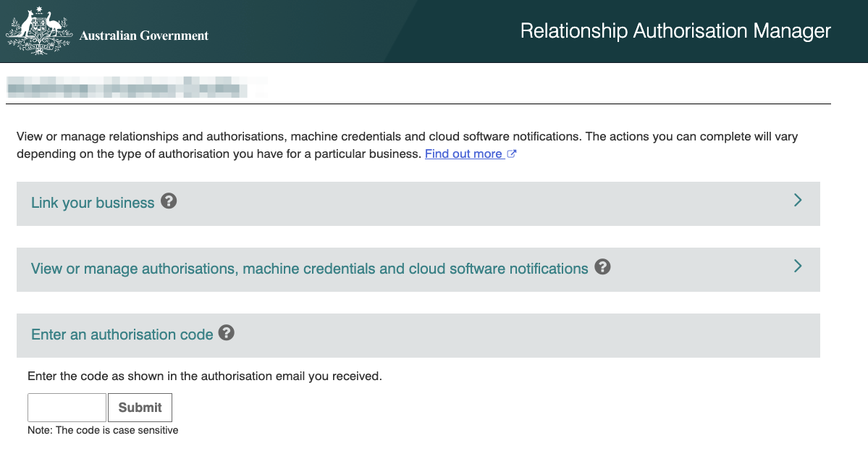Click the Australian Government header text
This screenshot has width=868, height=467.
pyautogui.click(x=144, y=35)
